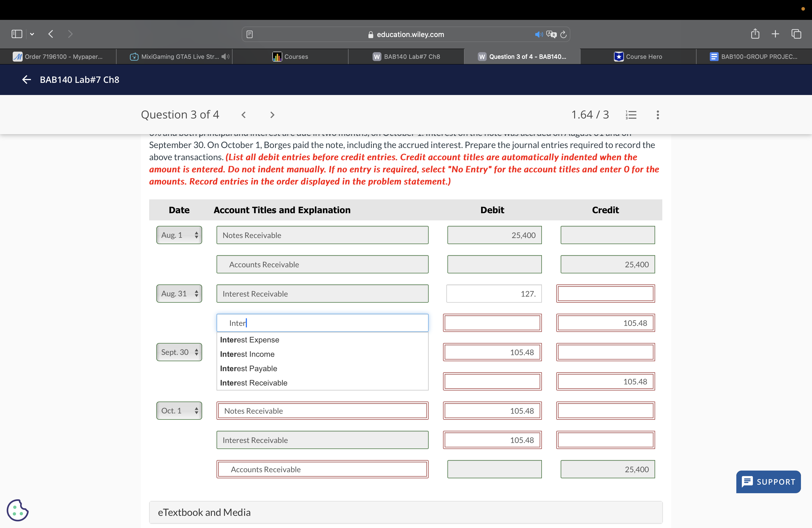
Task: Click the SUPPORT chat button
Action: tap(768, 482)
